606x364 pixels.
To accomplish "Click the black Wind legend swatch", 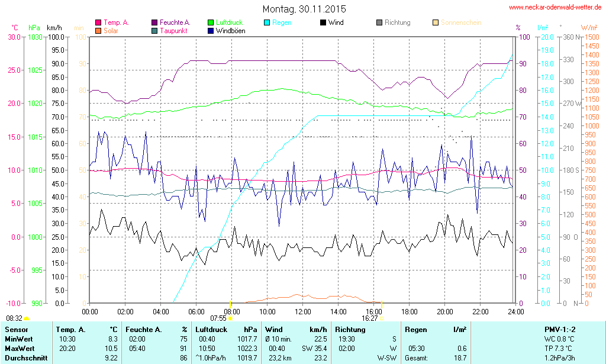I will point(323,22).
